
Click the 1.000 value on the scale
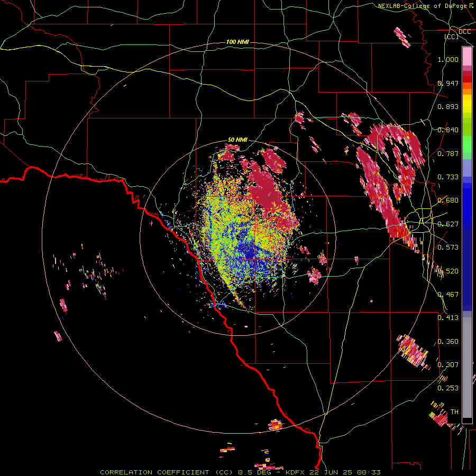click(448, 59)
